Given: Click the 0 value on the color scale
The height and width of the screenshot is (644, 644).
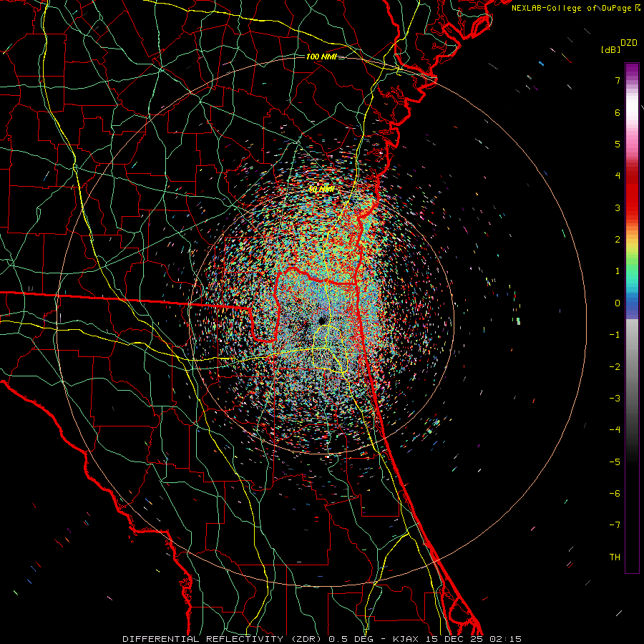Looking at the screenshot, I should [x=618, y=303].
